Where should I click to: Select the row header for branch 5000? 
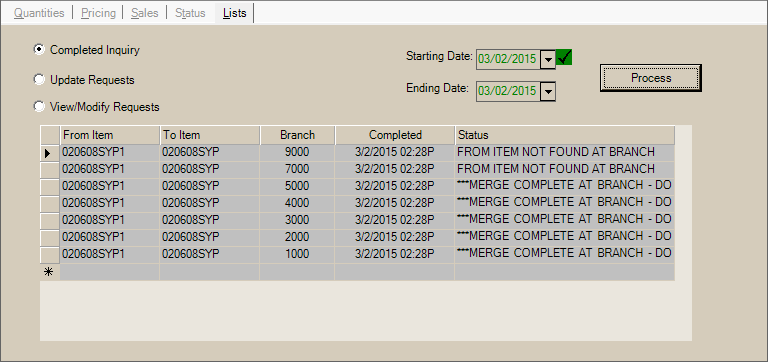pyautogui.click(x=50, y=186)
